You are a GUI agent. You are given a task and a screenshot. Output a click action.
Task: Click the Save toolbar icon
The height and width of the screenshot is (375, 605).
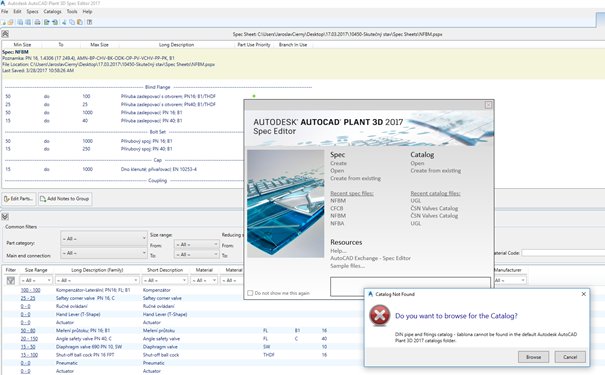pyautogui.click(x=20, y=22)
